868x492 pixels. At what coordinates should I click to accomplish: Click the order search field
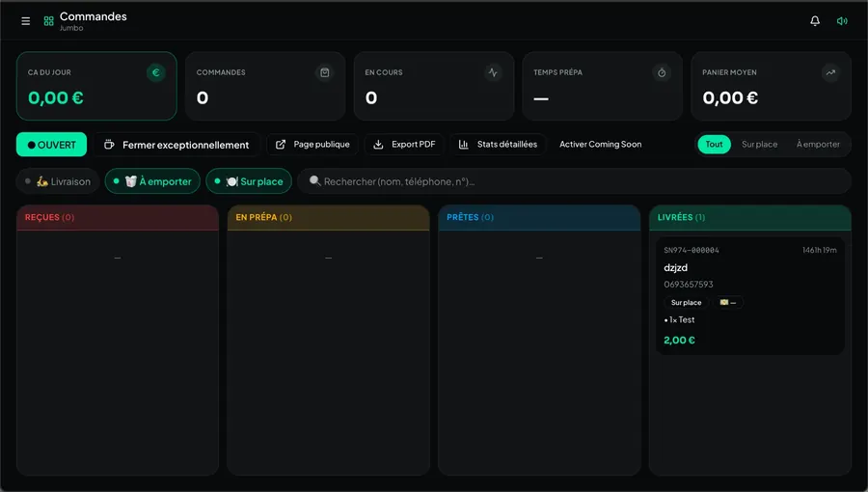click(574, 181)
